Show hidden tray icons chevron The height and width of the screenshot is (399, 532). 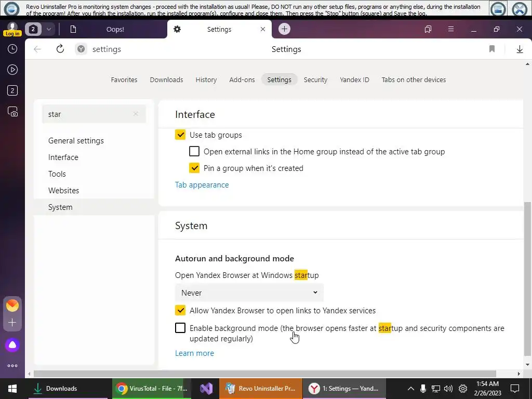click(410, 389)
